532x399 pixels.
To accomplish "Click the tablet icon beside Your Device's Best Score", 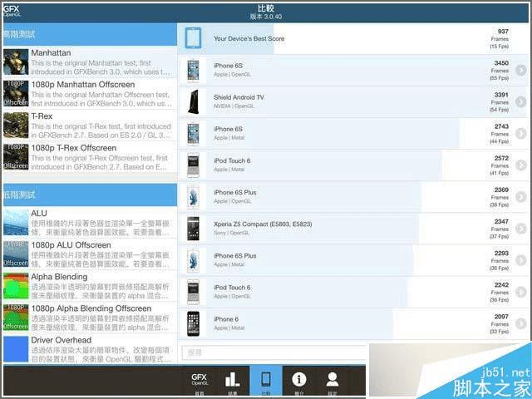I will 193,38.
